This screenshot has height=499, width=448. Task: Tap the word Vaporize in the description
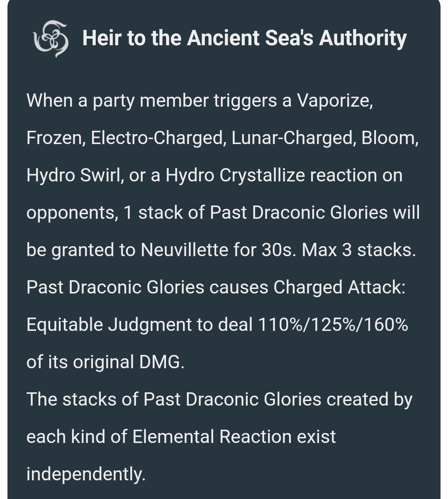tap(334, 100)
